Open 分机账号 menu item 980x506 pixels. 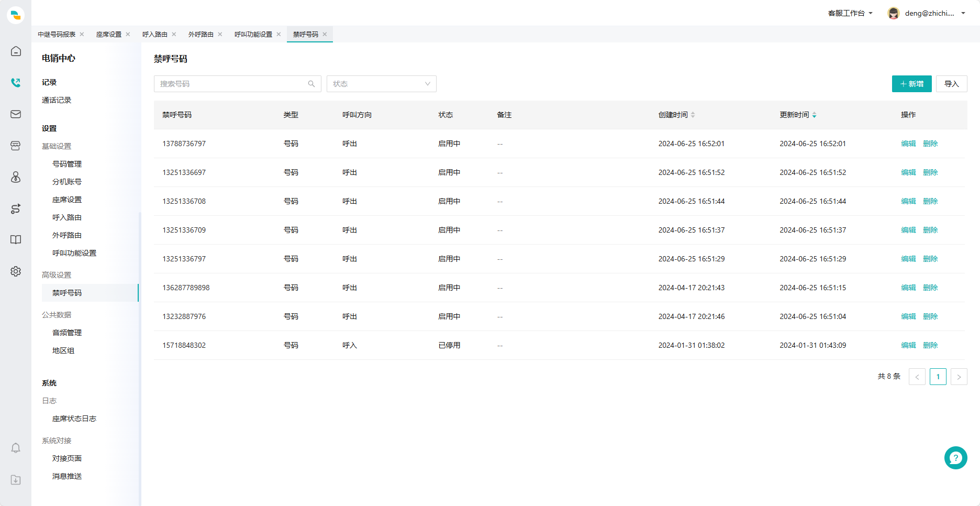(67, 182)
